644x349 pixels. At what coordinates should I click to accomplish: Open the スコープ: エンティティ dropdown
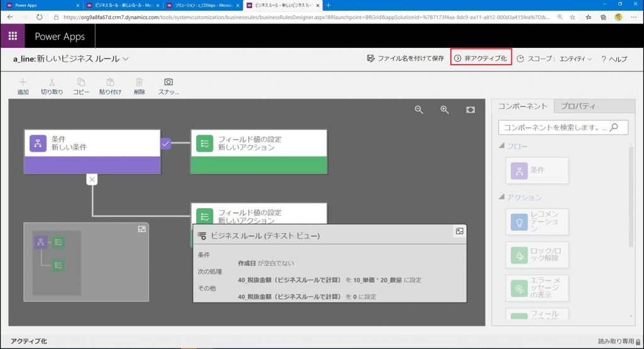(x=554, y=58)
